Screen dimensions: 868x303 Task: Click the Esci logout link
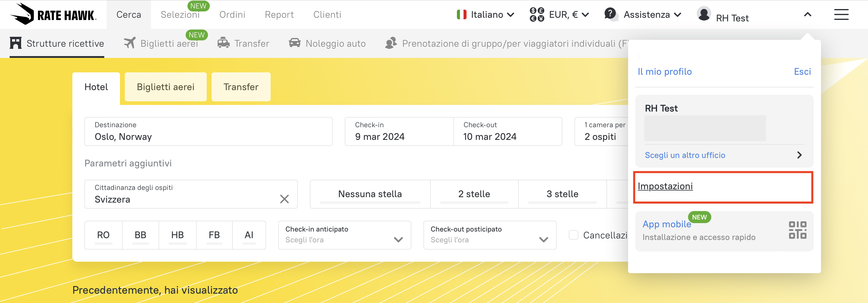(x=802, y=71)
